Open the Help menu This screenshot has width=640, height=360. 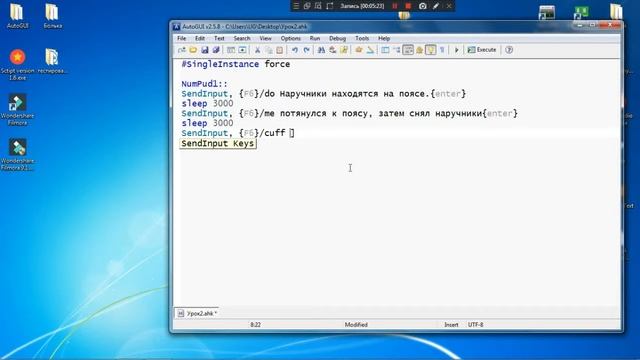(384, 38)
